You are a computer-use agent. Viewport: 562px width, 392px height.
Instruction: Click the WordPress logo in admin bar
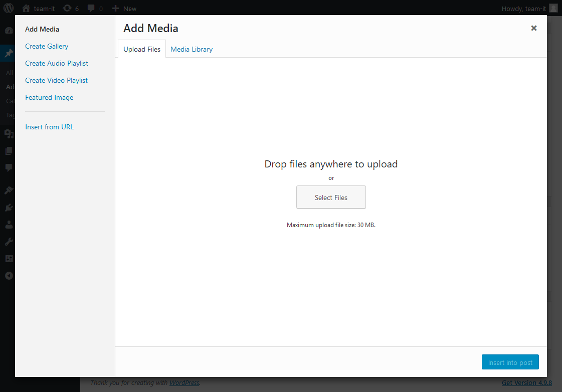pos(9,8)
